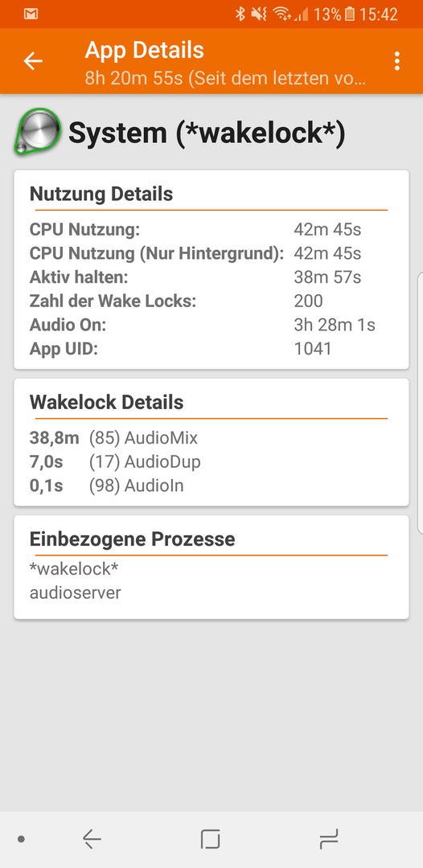Select the AudioIn wakelock entry
423x868 pixels.
106,485
